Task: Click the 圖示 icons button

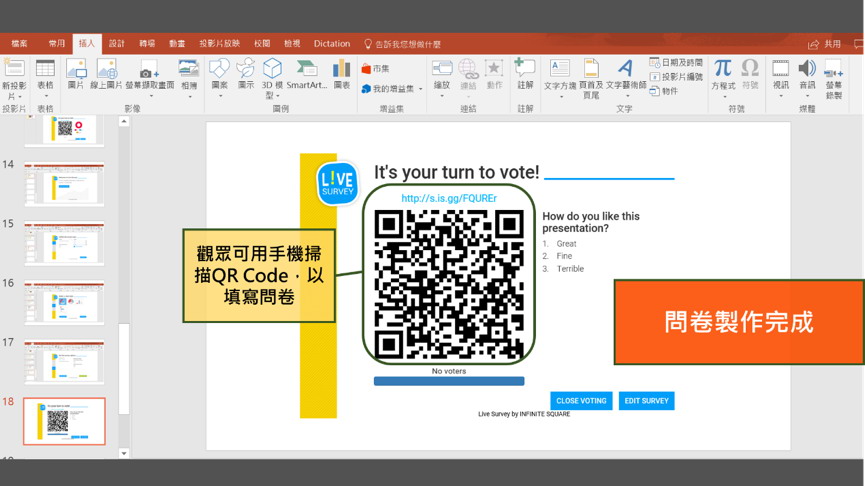Action: 245,68
